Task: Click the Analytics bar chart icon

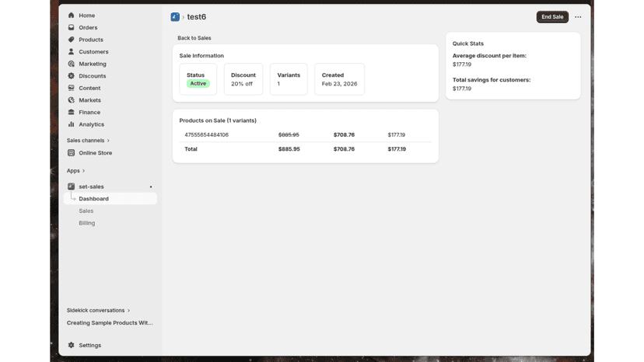Action: tap(71, 124)
